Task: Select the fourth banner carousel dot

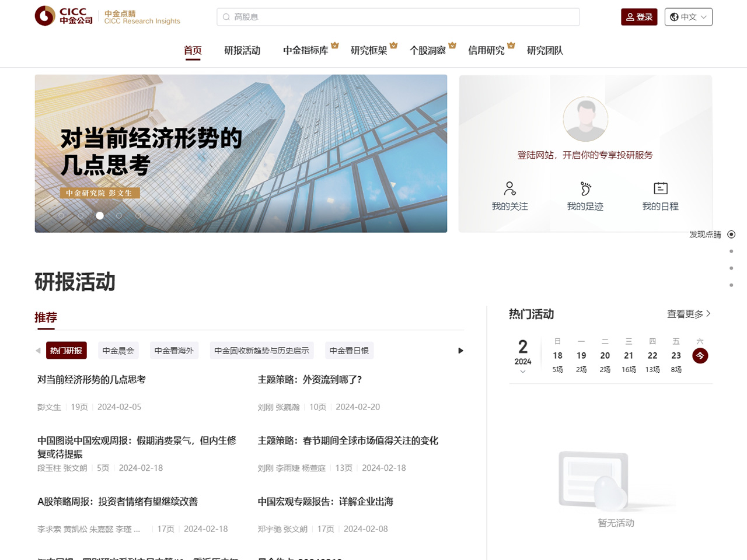Action: (119, 216)
